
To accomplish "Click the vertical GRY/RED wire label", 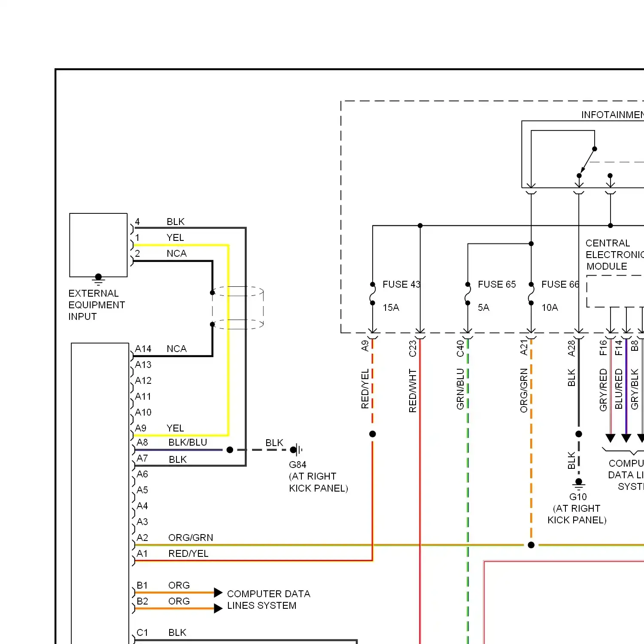I will pos(603,390).
